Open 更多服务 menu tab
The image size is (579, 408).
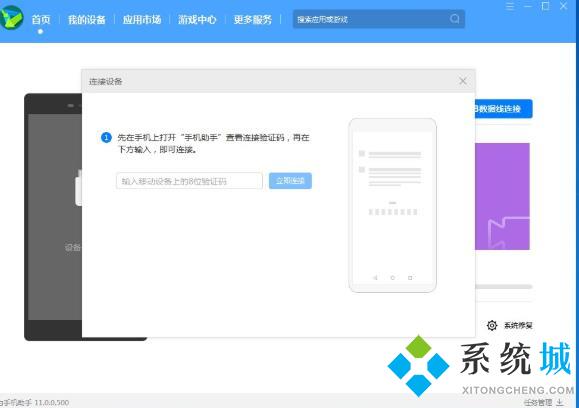pyautogui.click(x=253, y=19)
